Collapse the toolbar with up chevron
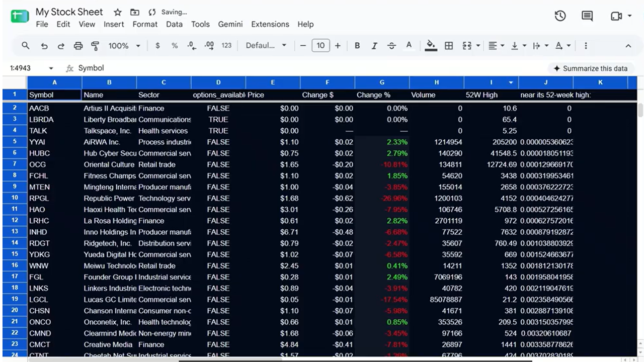This screenshot has height=362, width=644. tap(628, 46)
